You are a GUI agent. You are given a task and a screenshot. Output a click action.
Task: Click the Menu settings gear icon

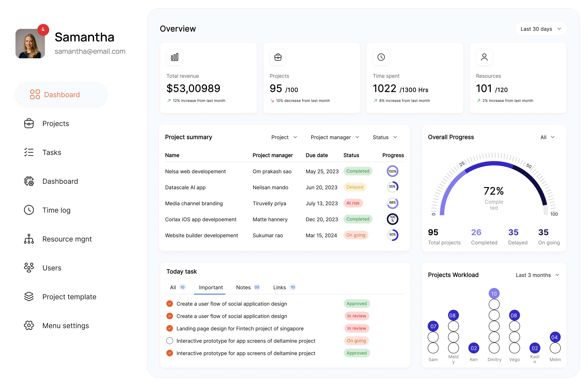pos(29,325)
